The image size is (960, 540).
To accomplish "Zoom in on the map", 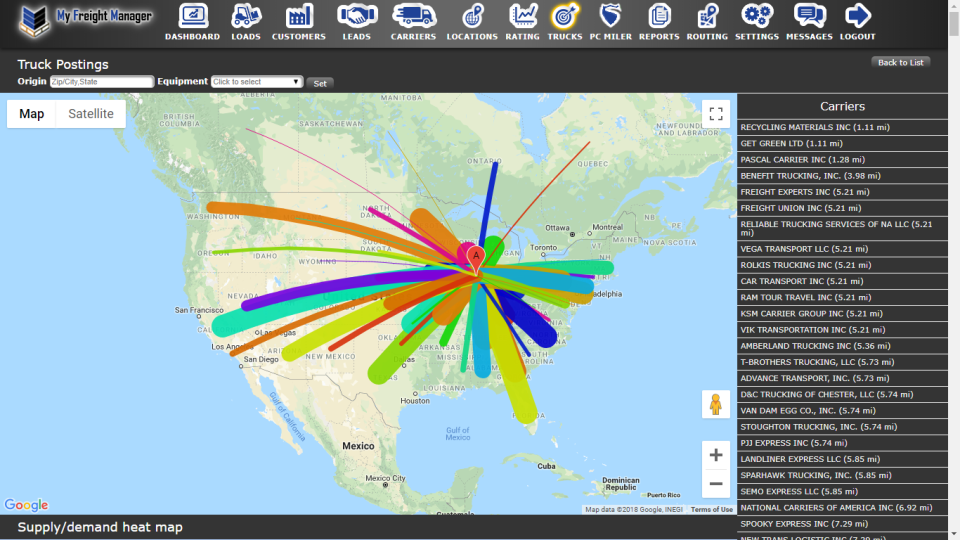I will tap(716, 455).
